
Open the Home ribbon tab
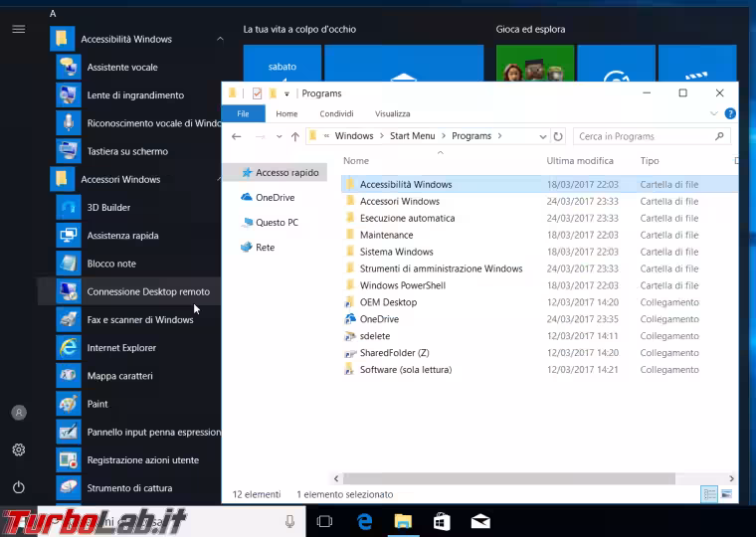click(x=286, y=113)
